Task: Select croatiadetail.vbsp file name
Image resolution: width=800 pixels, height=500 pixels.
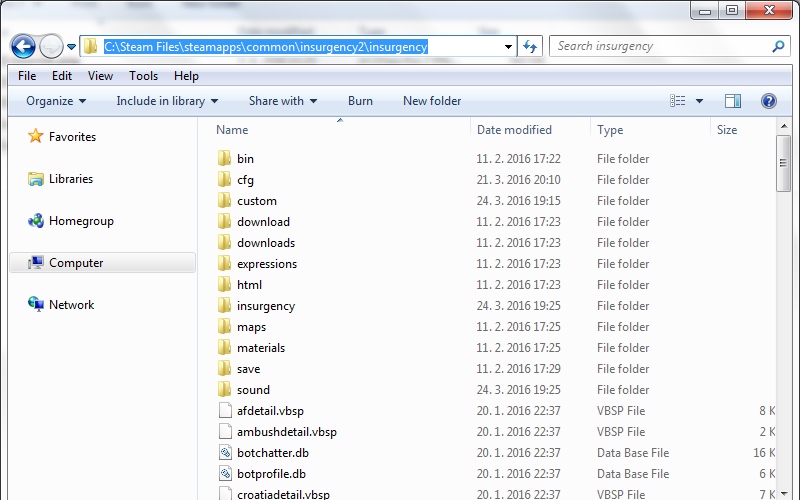Action: pos(283,494)
